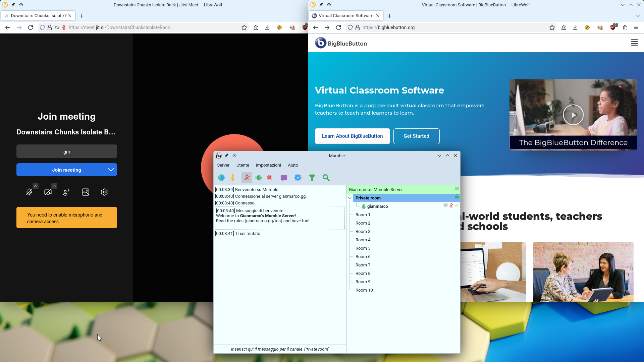
Task: Select Room 1 channel
Action: click(363, 215)
